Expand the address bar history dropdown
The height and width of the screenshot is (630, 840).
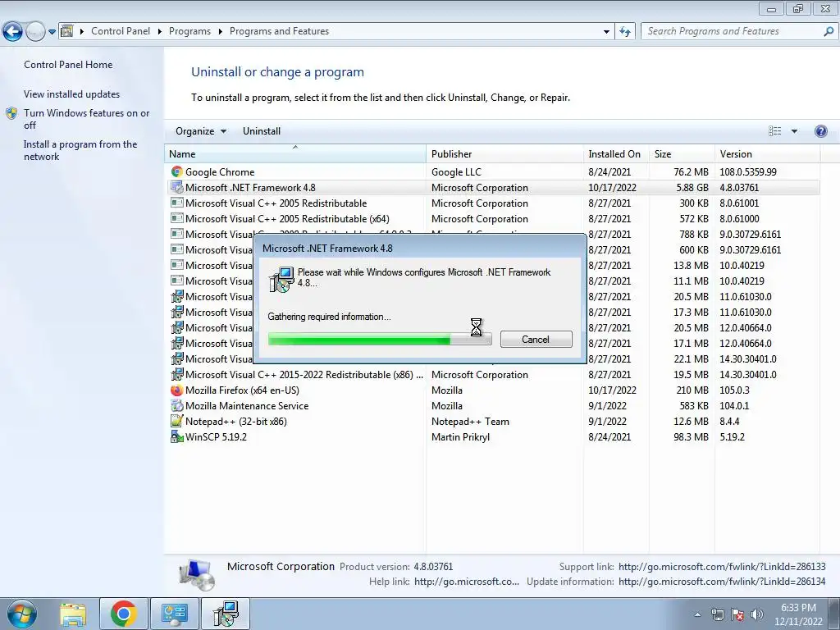coord(606,32)
